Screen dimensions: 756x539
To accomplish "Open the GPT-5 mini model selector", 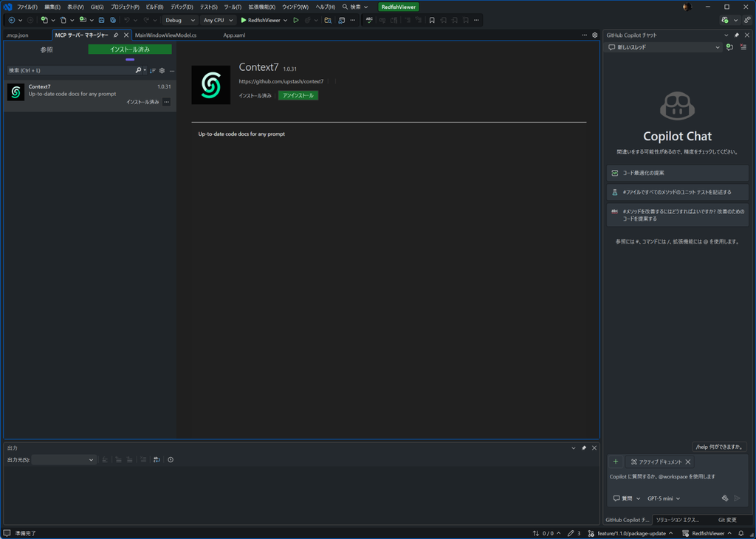I will click(x=664, y=498).
